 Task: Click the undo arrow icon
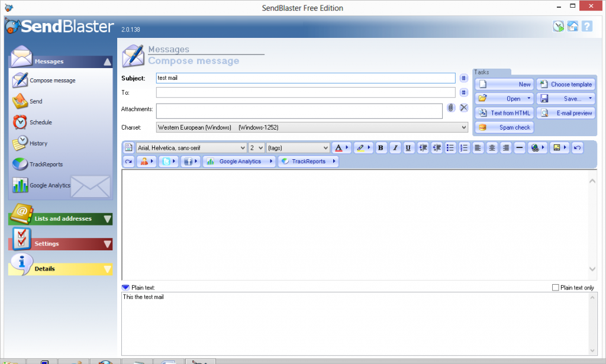[x=577, y=148]
